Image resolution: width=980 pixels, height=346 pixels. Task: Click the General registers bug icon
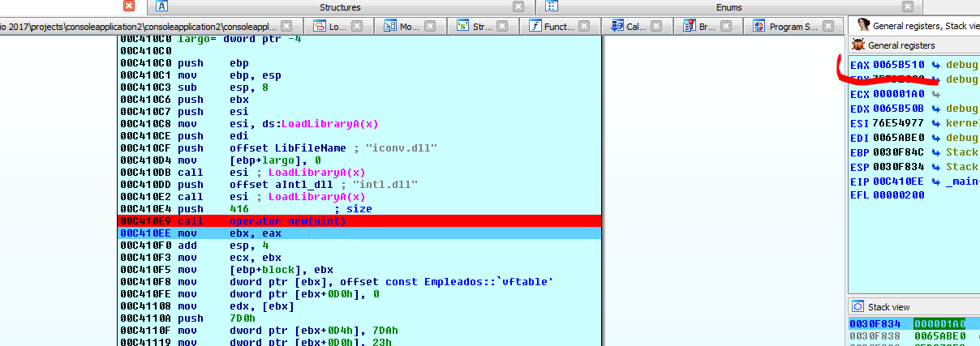(x=859, y=45)
